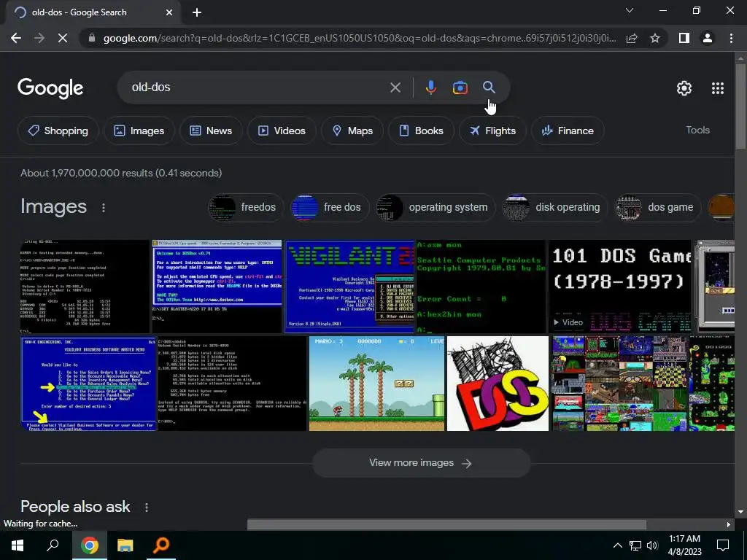The width and height of the screenshot is (747, 560).
Task: Search by image with camera icon
Action: (x=460, y=87)
